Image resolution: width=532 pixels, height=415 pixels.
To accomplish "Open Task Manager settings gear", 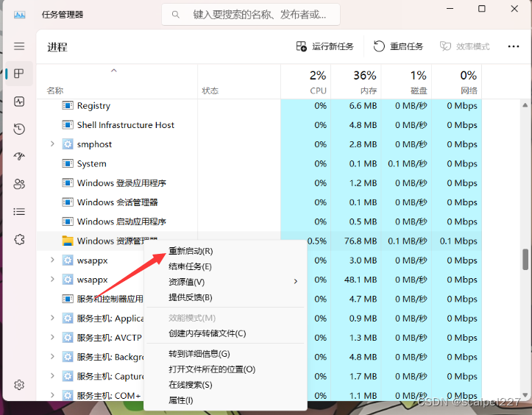I will pos(19,385).
